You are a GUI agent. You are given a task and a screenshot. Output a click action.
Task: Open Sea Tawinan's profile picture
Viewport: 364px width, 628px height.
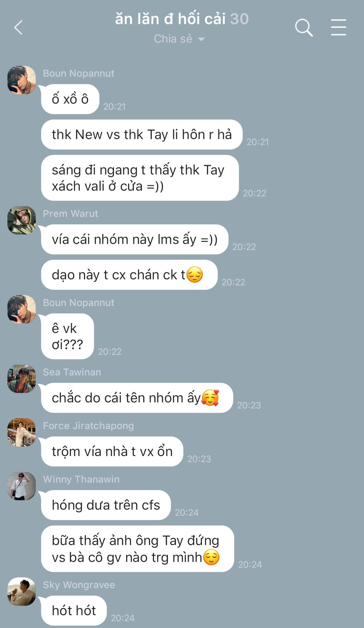click(x=22, y=379)
